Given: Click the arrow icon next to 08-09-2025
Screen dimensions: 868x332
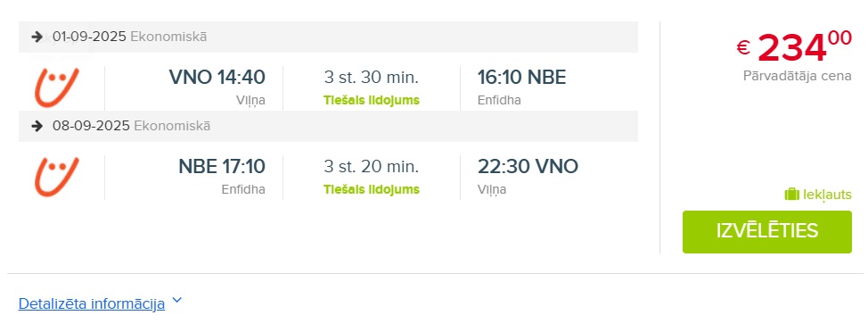Looking at the screenshot, I should tap(37, 126).
